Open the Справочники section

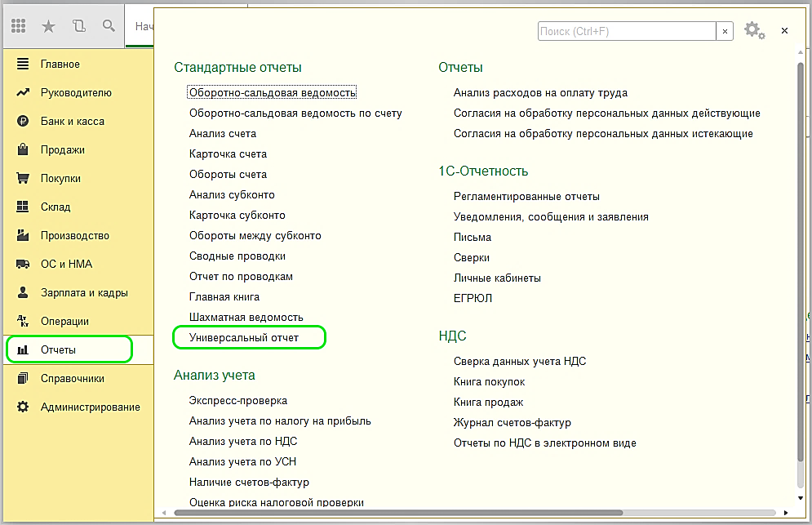click(73, 378)
